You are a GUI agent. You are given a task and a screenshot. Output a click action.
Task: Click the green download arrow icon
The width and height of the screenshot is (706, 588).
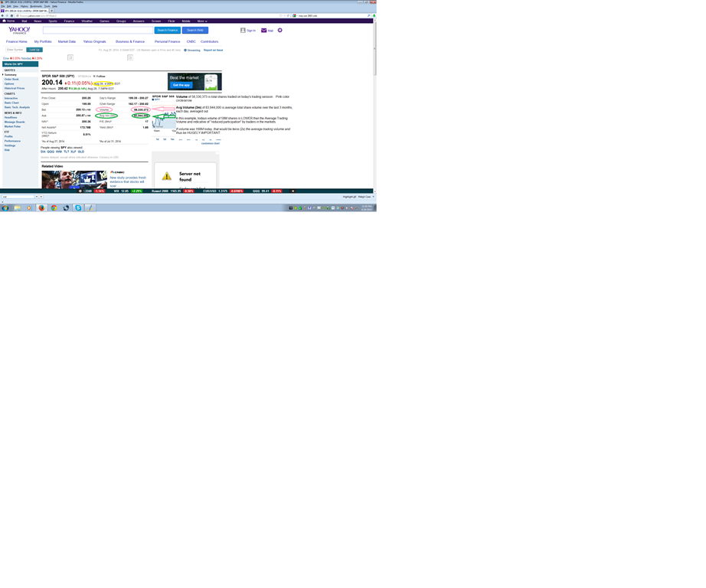click(x=374, y=16)
